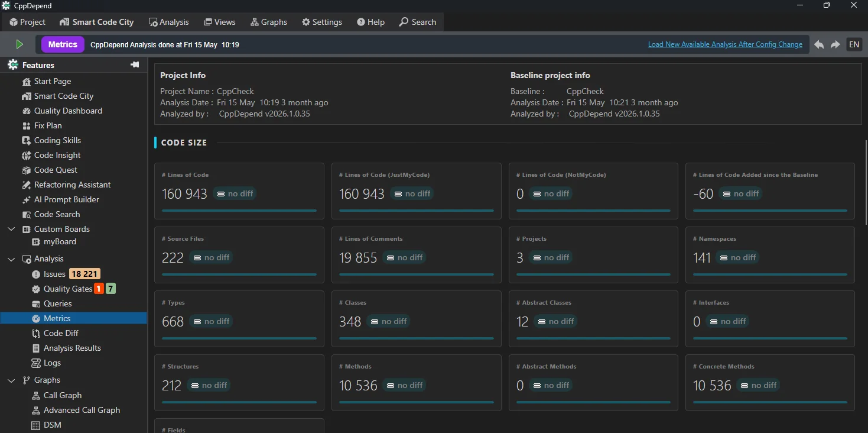The image size is (868, 433).
Task: Click the Interfaces metric card
Action: [770, 318]
